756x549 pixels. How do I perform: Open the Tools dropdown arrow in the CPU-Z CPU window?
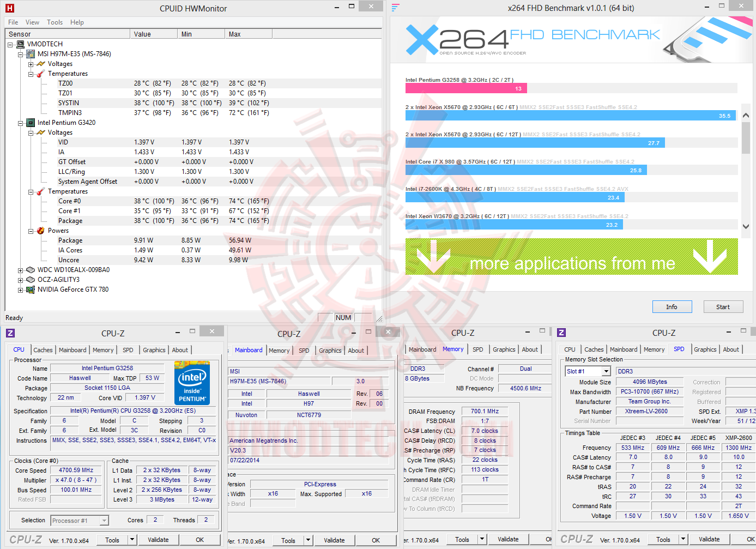click(132, 540)
